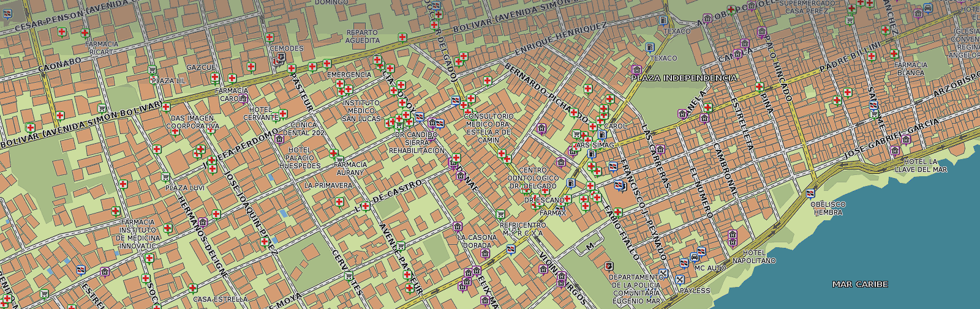This screenshot has width=980, height=309.
Task: Click the purple hotel icons above Hotel Napolitano
Action: (733, 237)
